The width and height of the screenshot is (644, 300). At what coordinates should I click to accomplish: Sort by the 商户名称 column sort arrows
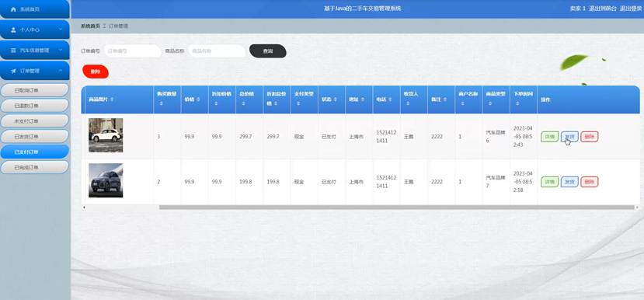[x=462, y=104]
